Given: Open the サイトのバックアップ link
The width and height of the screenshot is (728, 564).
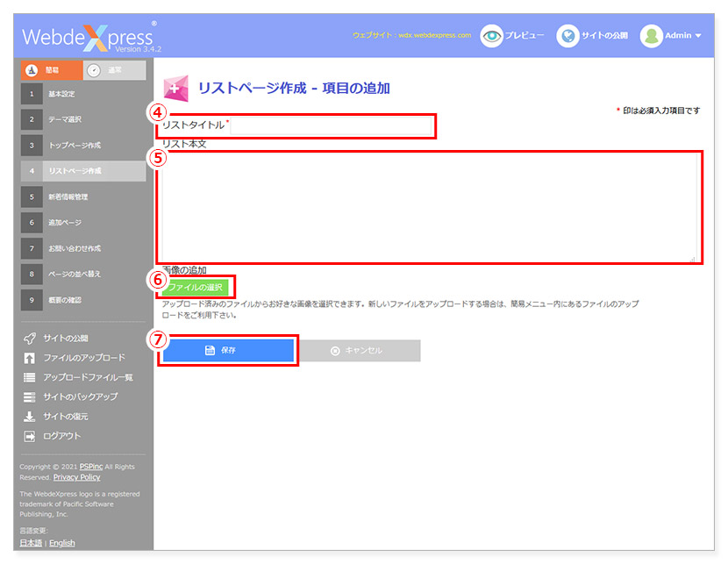Looking at the screenshot, I should [x=81, y=396].
